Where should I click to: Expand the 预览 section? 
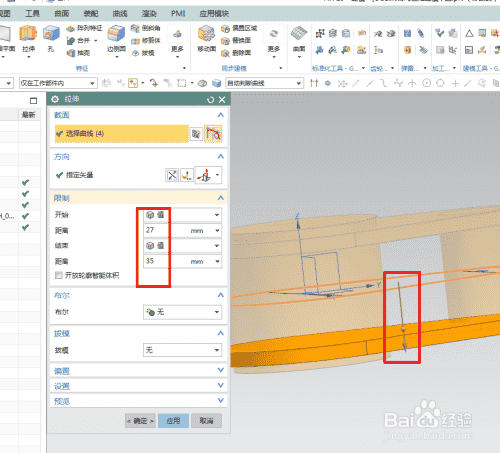pos(139,401)
